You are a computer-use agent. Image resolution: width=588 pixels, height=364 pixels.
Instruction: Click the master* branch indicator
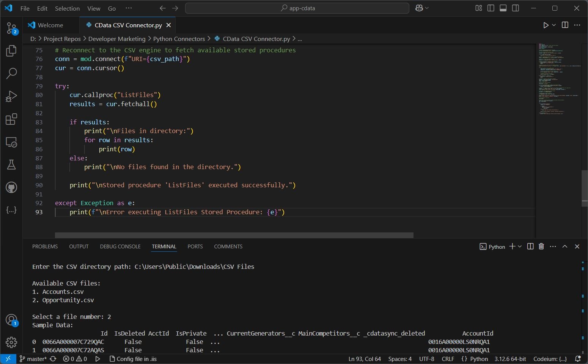(33, 359)
